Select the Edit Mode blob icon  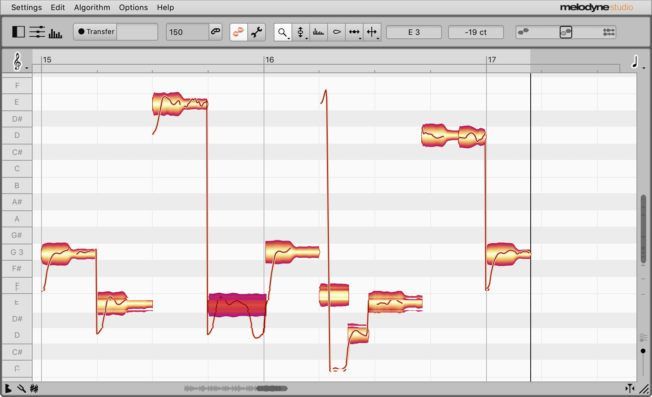[x=238, y=32]
